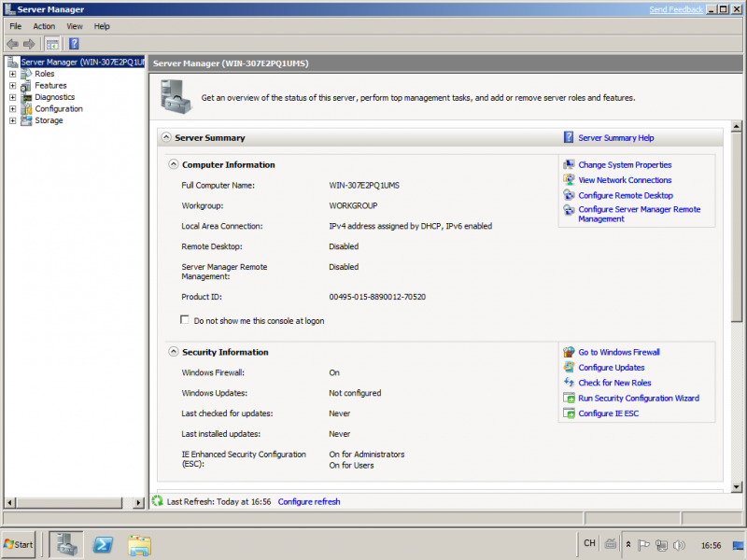The height and width of the screenshot is (560, 747).
Task: Click the Run Security Configuration Wizard icon
Action: [569, 399]
